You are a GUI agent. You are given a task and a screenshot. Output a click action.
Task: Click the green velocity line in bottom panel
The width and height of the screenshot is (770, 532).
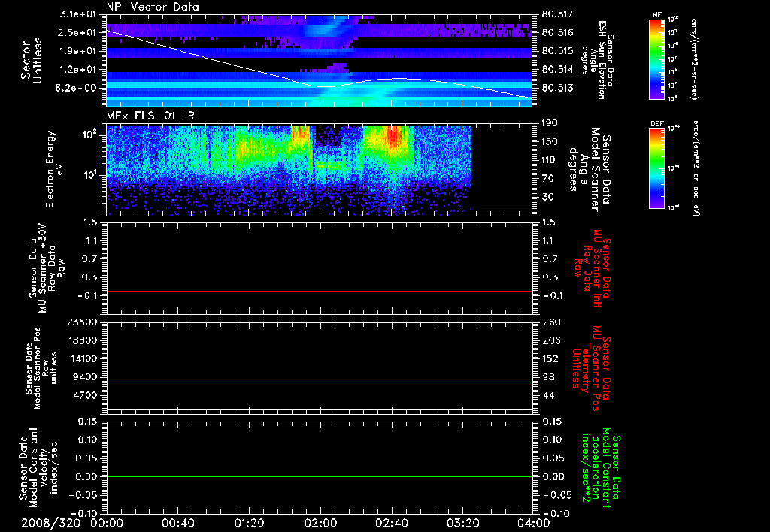click(x=319, y=476)
